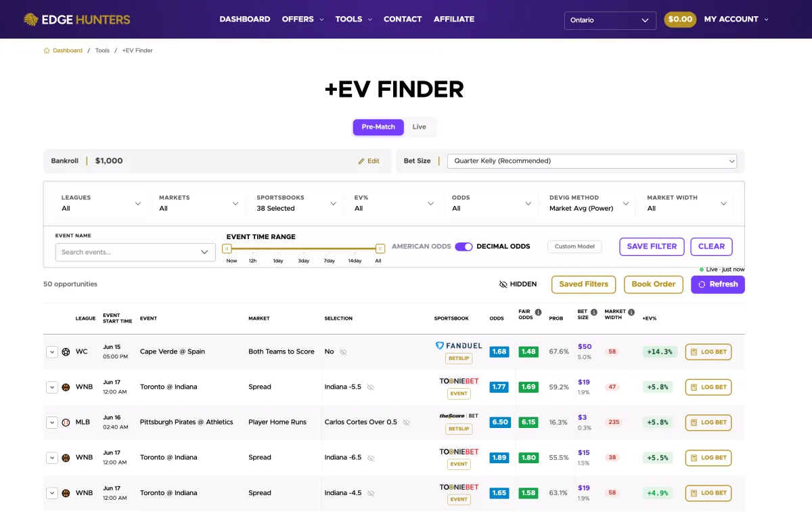Hide the Carlos Cortes Over 0.5 selection
The image size is (812, 512).
(x=406, y=423)
